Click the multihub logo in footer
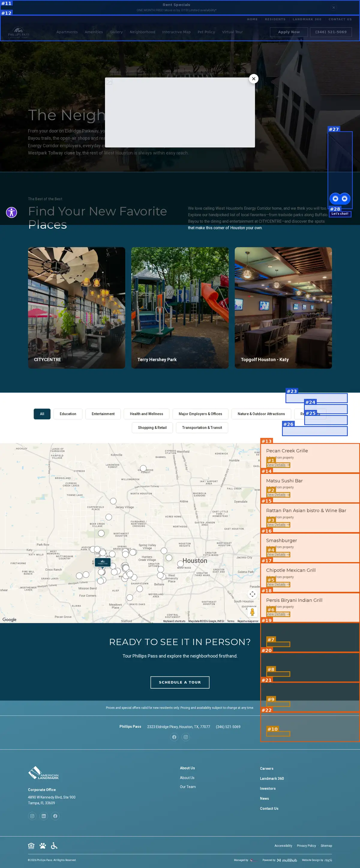 tap(287, 860)
